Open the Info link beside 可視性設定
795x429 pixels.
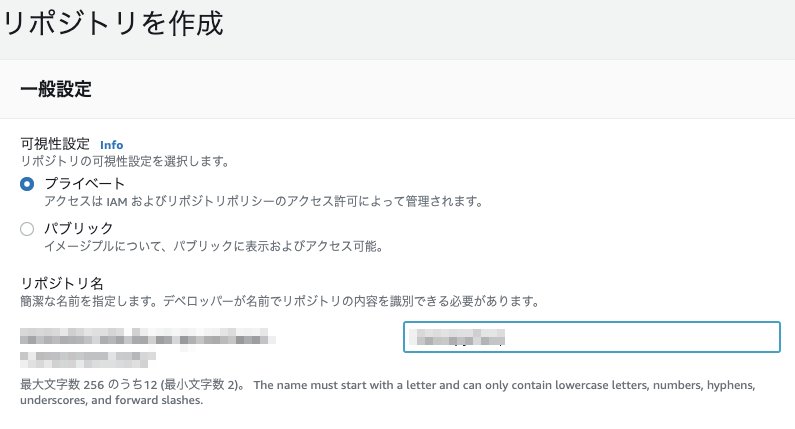112,145
